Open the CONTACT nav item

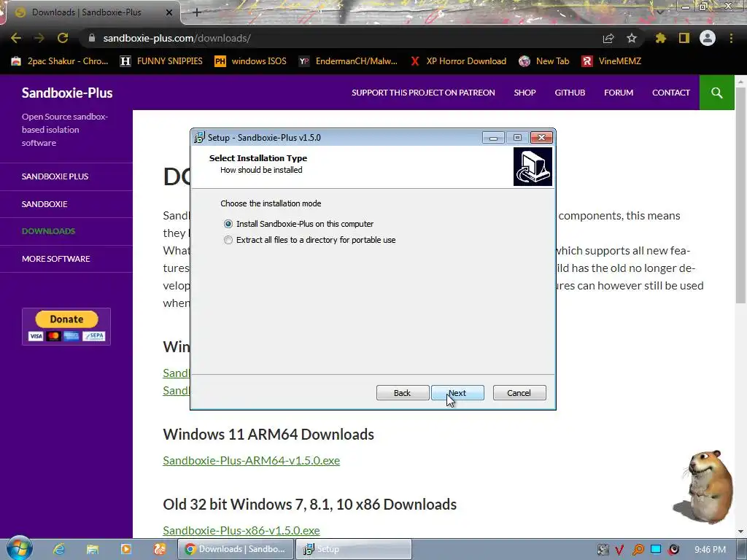671,93
